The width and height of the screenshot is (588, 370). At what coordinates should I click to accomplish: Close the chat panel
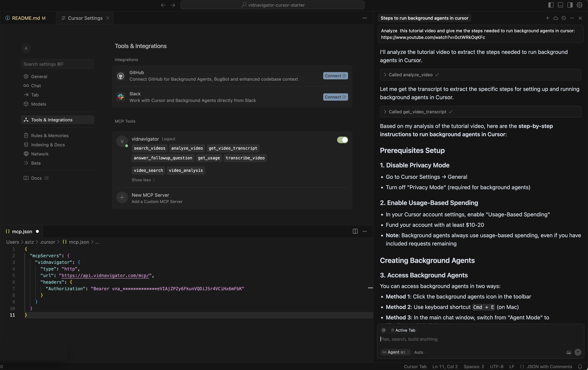click(x=580, y=18)
